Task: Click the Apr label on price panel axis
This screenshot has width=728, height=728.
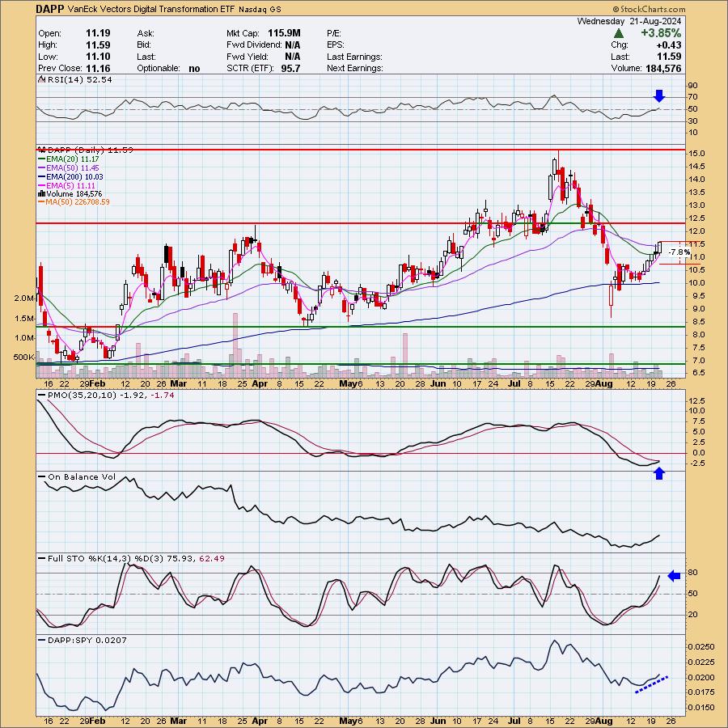Action: click(260, 384)
